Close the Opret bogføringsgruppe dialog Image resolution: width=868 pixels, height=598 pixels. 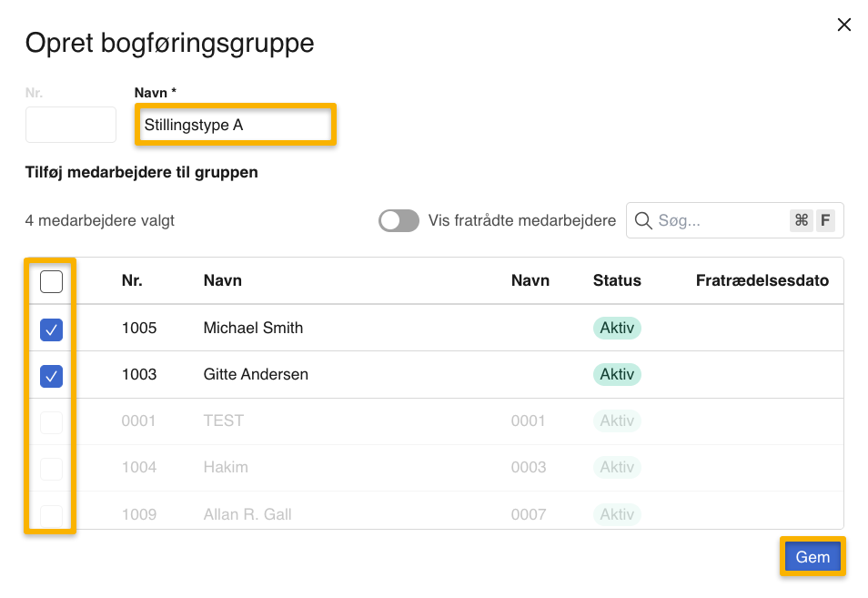point(843,25)
